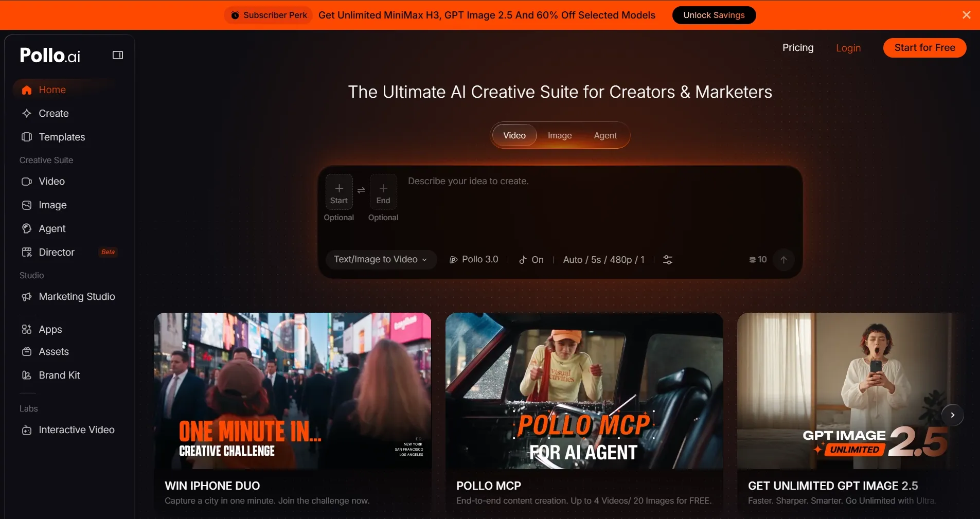
Task: Select the Video tab
Action: [514, 135]
